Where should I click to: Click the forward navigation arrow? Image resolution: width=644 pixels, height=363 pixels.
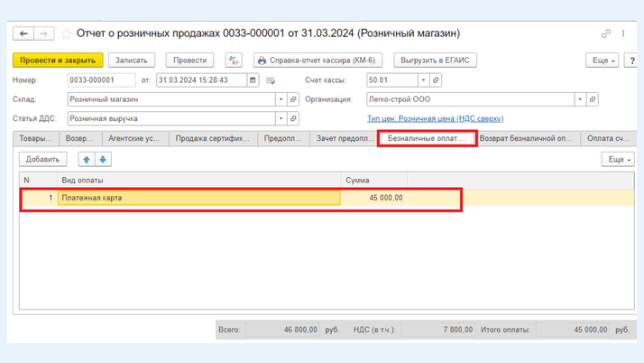[x=43, y=33]
